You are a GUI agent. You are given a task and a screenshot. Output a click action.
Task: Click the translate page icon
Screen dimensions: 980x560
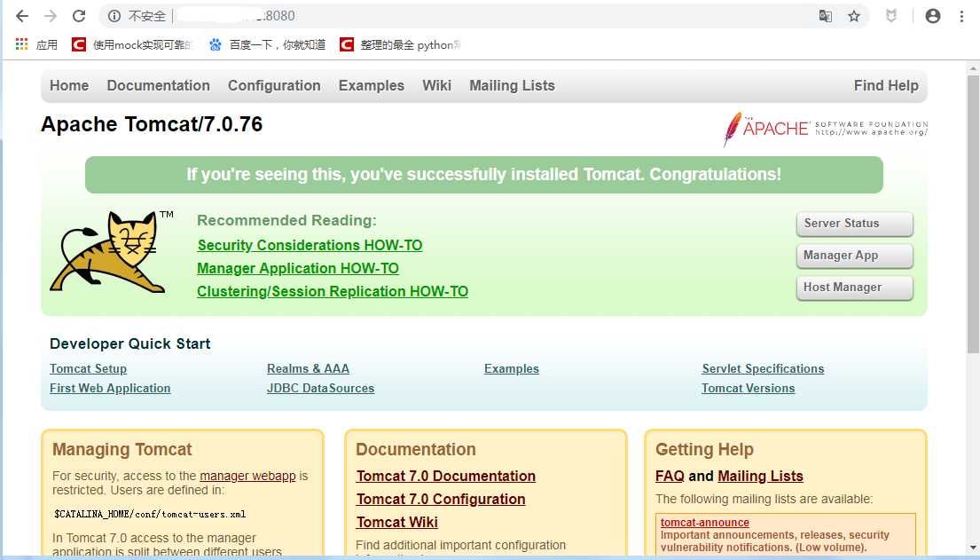point(825,16)
